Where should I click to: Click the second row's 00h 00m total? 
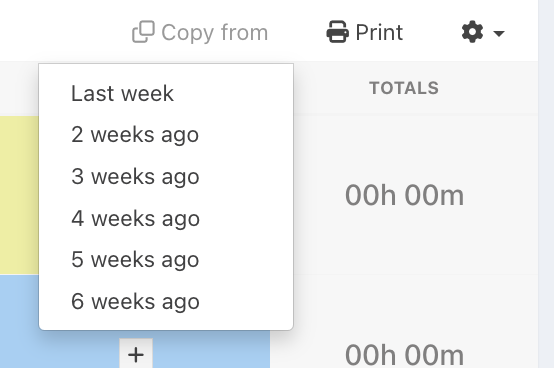click(404, 355)
